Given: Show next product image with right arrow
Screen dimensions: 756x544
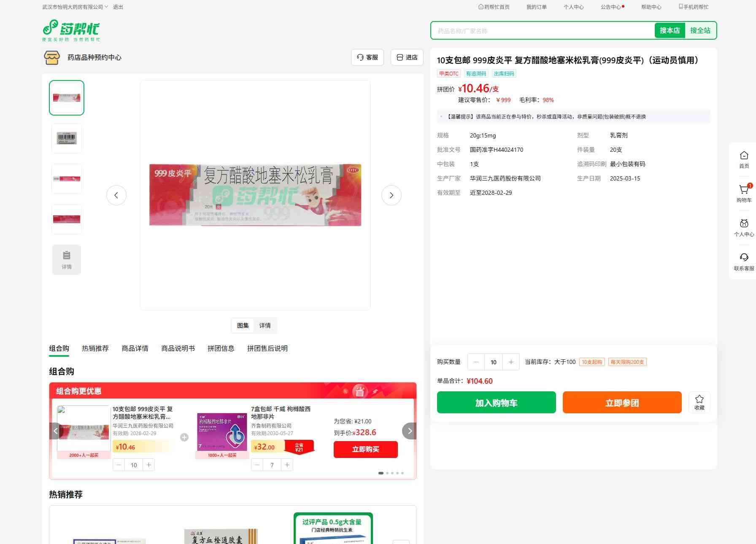Looking at the screenshot, I should pos(391,195).
